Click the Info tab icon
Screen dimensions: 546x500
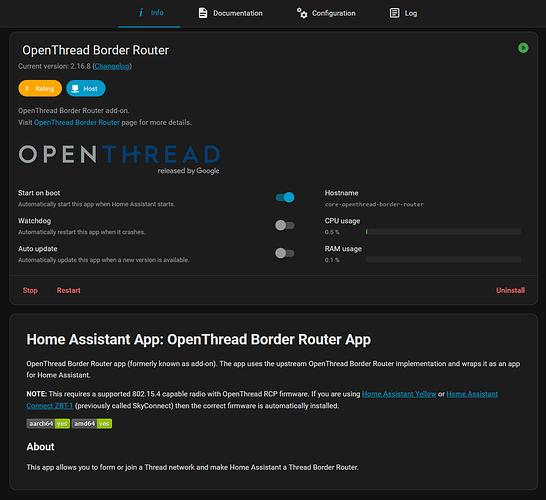click(x=141, y=13)
